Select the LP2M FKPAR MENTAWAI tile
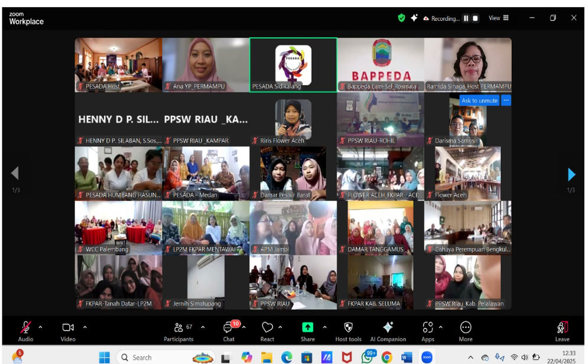Image resolution: width=588 pixels, height=364 pixels. [x=206, y=228]
